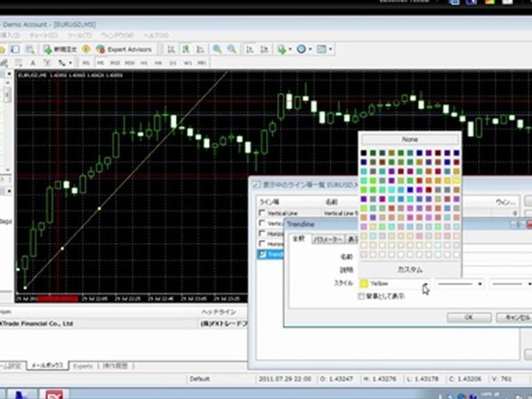Screen dimensions: 532x399
Task: Choose None in the color palette
Action: click(410, 140)
